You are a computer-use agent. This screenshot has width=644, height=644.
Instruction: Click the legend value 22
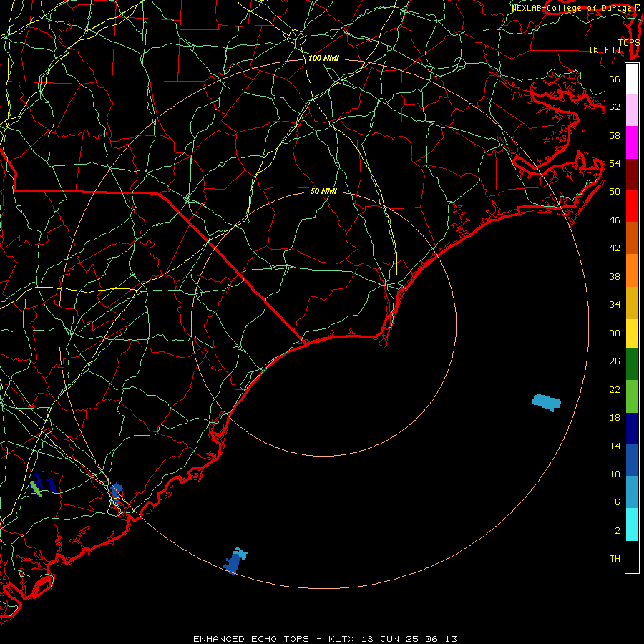[x=615, y=389]
